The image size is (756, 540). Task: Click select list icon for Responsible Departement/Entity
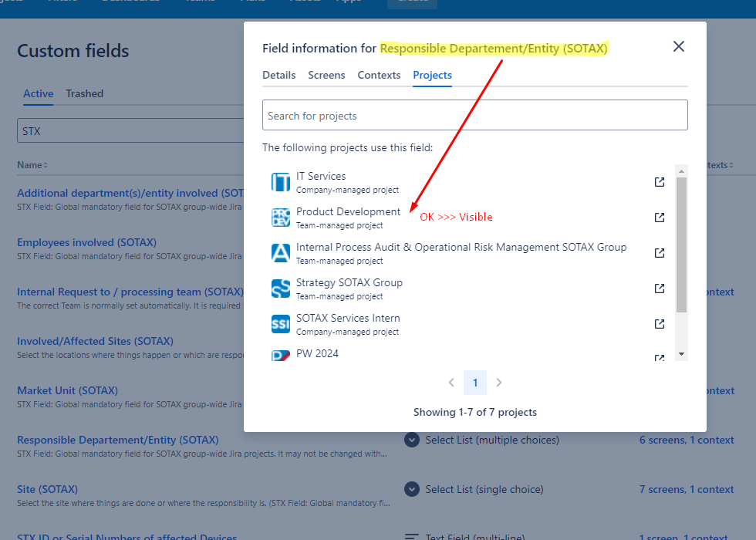pyautogui.click(x=412, y=440)
